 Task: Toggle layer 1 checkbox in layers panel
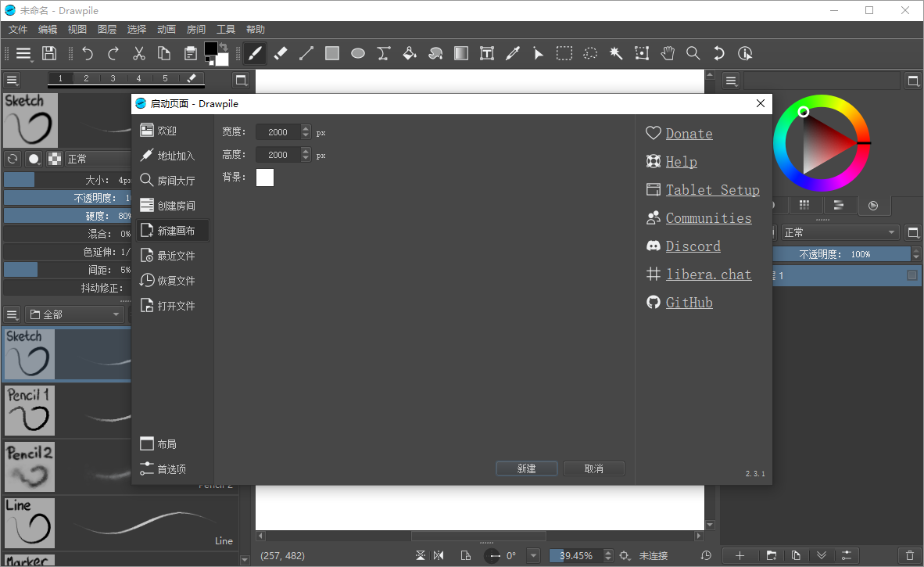[912, 275]
